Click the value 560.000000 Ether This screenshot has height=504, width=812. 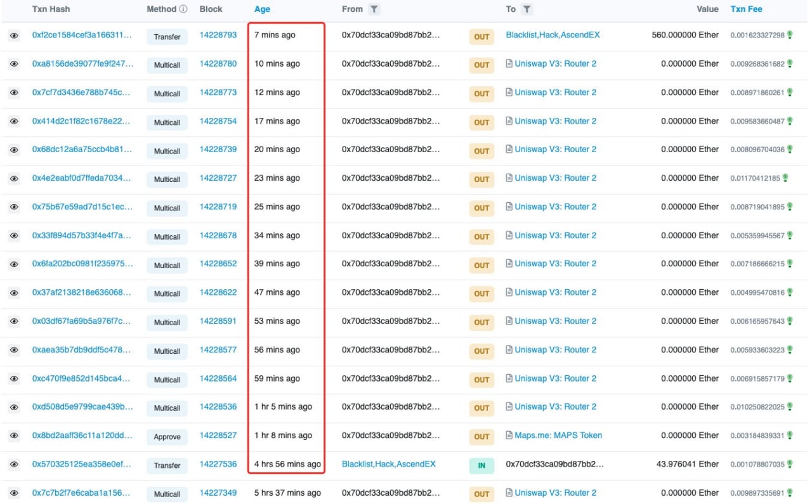[685, 35]
